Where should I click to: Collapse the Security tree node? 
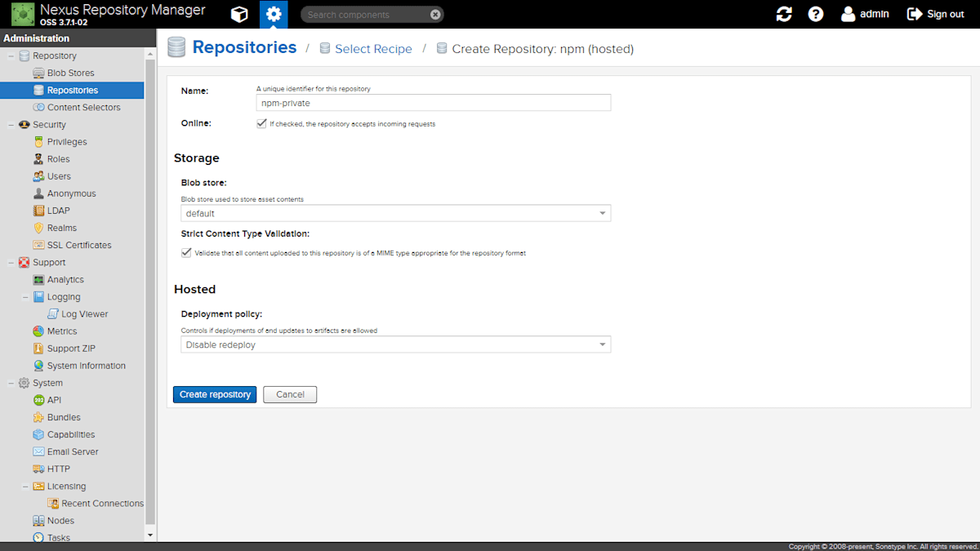coord(11,125)
